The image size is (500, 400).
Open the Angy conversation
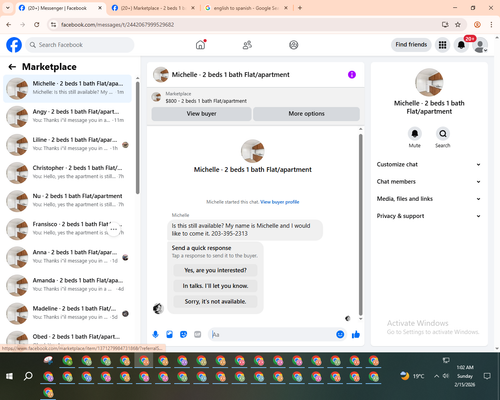(x=68, y=116)
